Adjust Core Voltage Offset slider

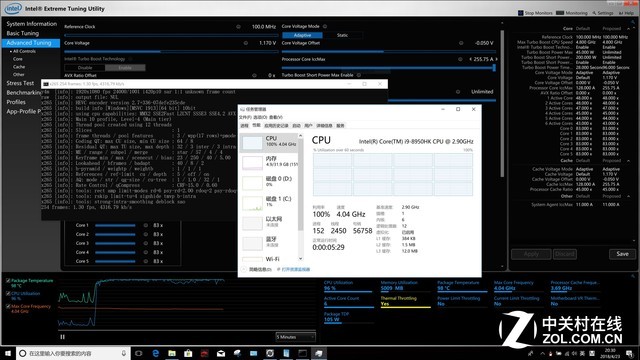tap(389, 52)
